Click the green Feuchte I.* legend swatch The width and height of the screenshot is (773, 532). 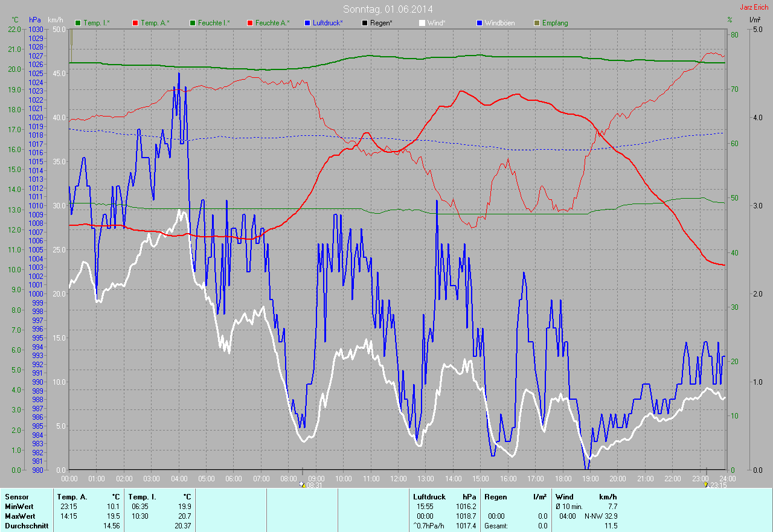[x=193, y=23]
